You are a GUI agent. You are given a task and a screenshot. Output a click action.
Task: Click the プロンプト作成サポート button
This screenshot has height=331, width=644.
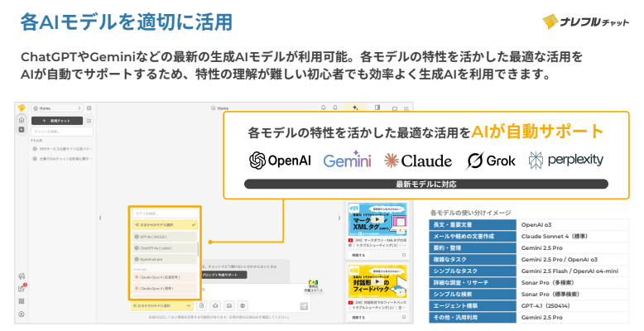(223, 275)
